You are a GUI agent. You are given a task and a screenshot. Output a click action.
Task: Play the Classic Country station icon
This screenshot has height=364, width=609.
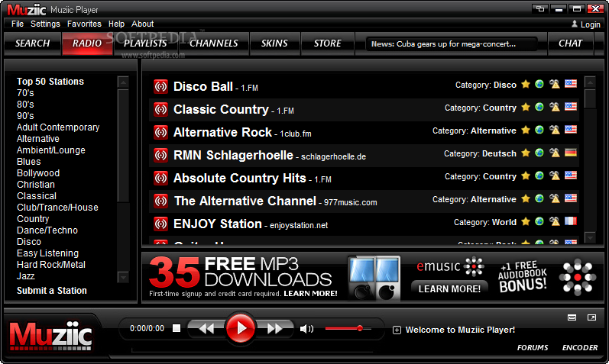tap(160, 109)
